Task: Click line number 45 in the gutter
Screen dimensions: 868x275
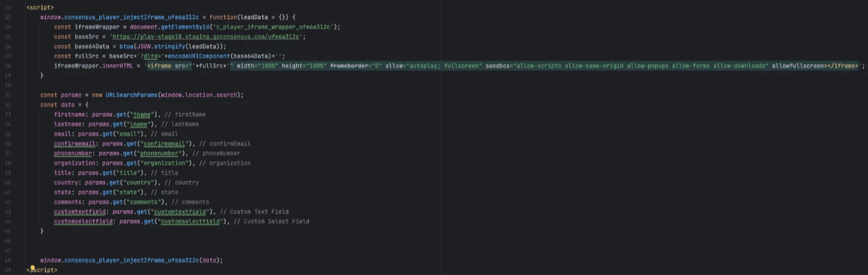Action: point(7,231)
